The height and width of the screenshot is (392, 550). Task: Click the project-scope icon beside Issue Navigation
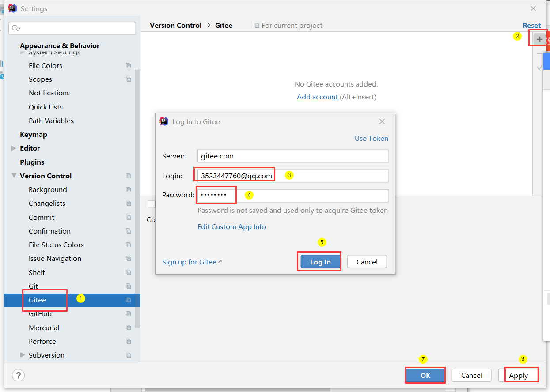coord(128,259)
